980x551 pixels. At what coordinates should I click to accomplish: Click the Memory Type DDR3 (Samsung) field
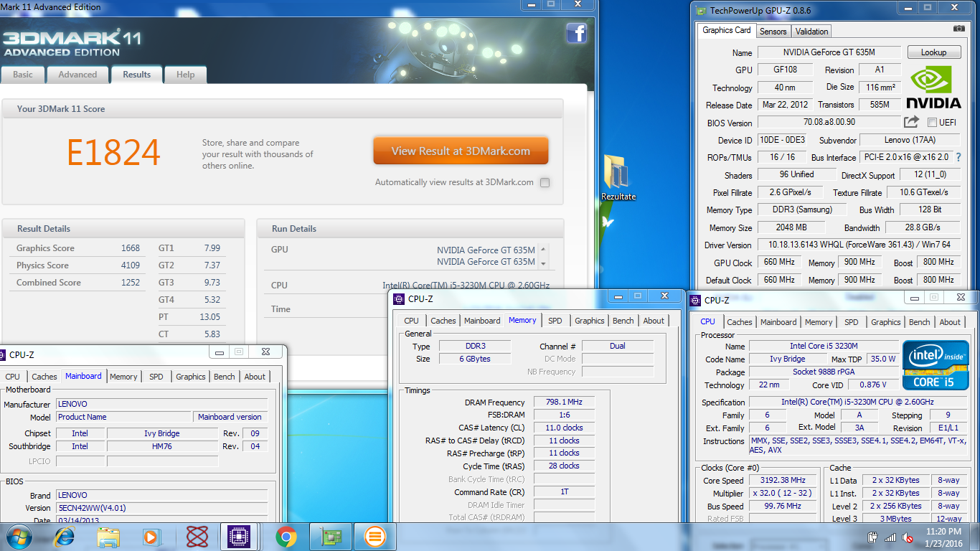802,210
